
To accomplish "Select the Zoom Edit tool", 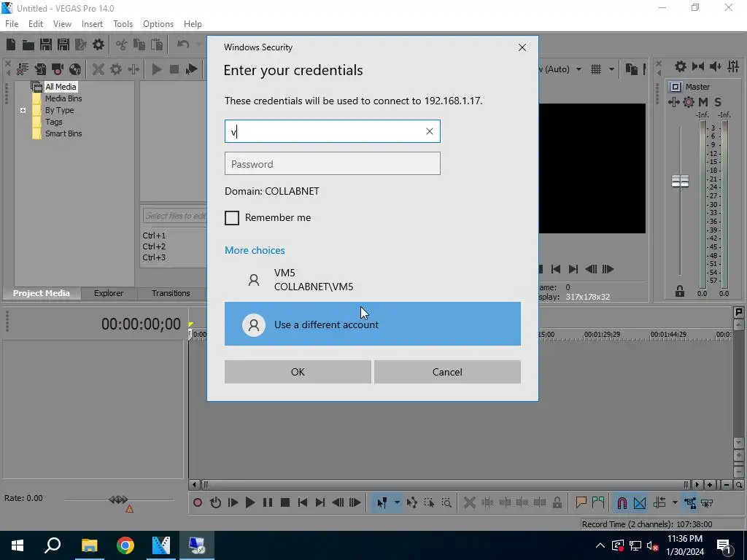I will (x=446, y=502).
